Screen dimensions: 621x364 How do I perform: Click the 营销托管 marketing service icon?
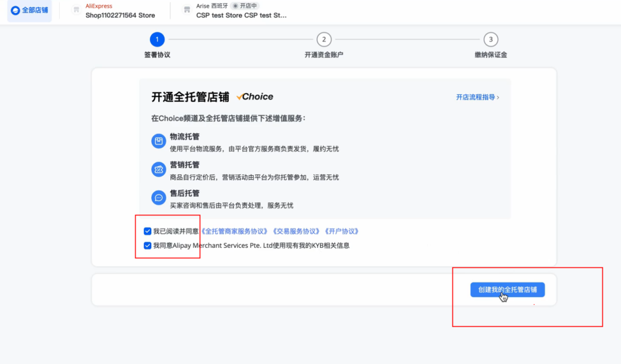point(159,170)
